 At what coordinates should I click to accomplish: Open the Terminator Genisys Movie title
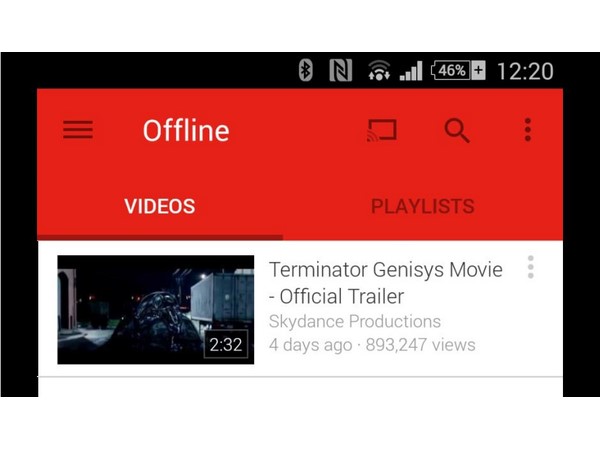[386, 283]
